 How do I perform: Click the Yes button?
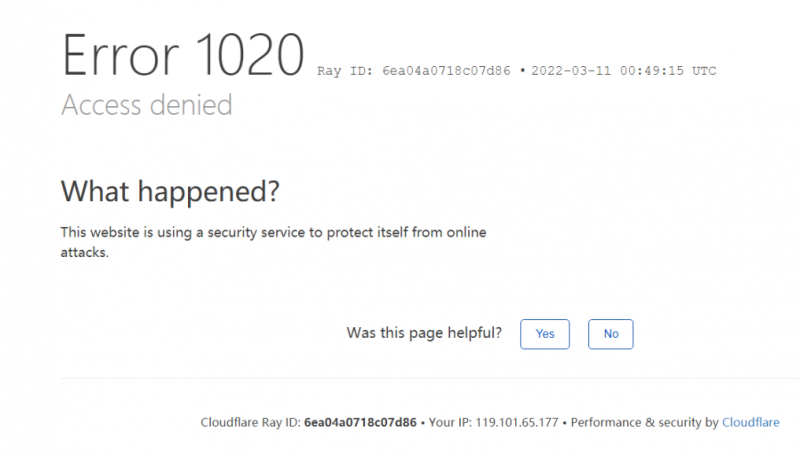pyautogui.click(x=544, y=334)
